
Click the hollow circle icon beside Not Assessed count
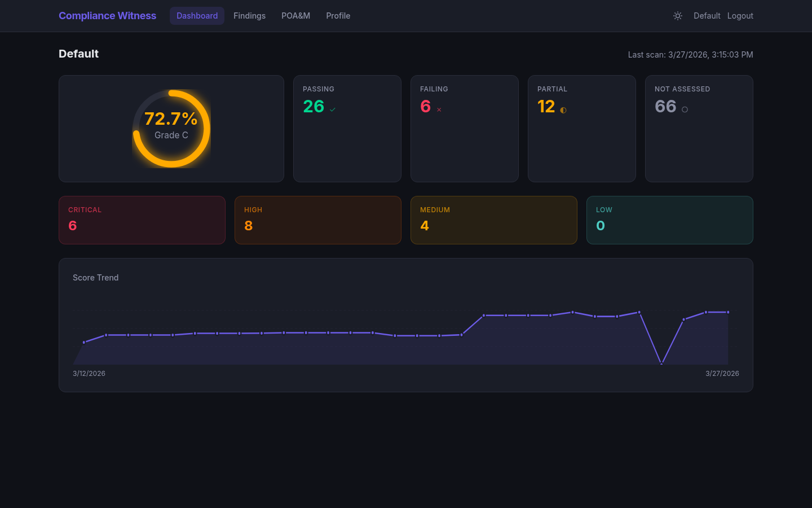tap(684, 110)
